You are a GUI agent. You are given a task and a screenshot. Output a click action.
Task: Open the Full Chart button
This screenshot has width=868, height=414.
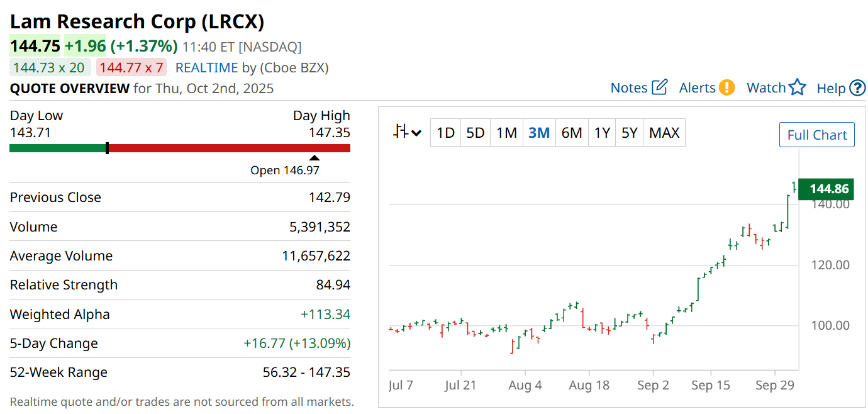pyautogui.click(x=816, y=135)
